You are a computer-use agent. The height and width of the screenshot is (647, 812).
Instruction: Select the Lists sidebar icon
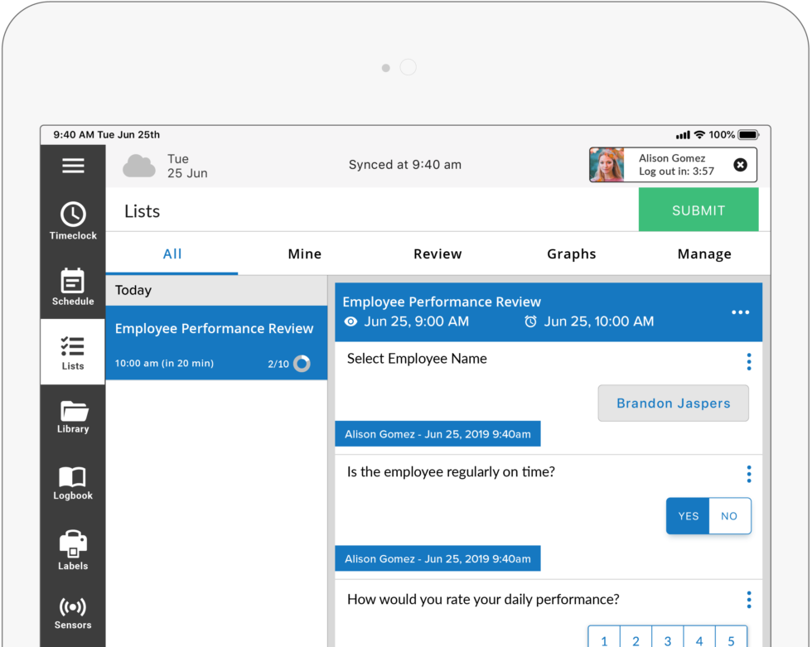tap(73, 351)
